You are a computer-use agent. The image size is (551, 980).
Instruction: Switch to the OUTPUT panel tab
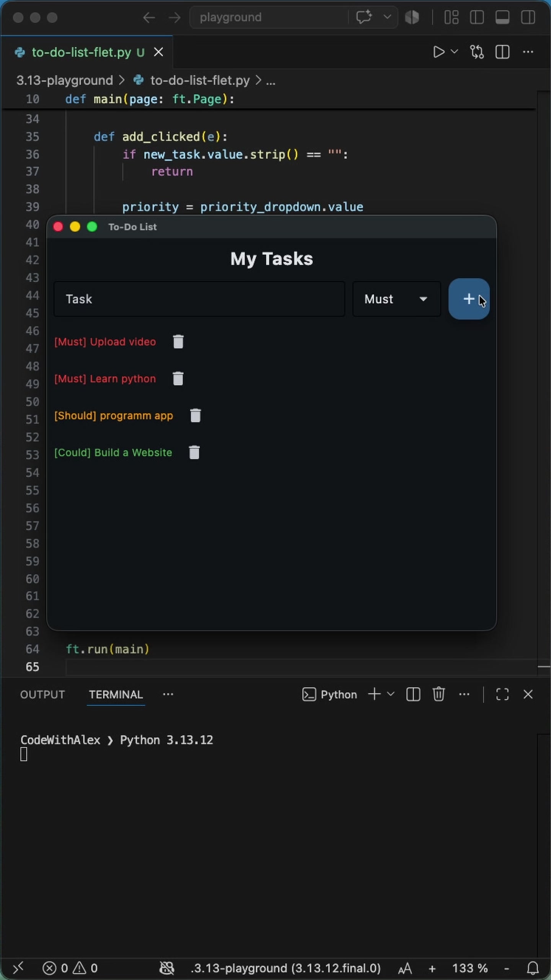pos(42,694)
